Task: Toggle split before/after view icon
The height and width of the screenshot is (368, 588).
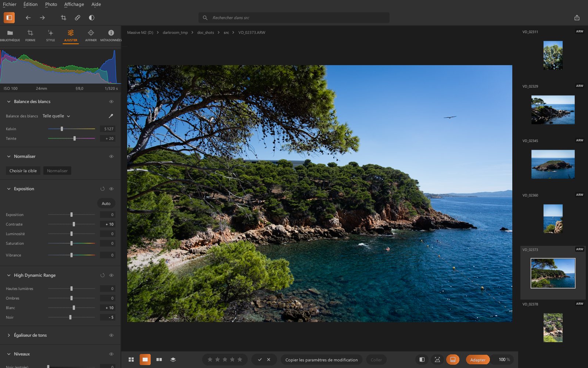Action: click(422, 360)
